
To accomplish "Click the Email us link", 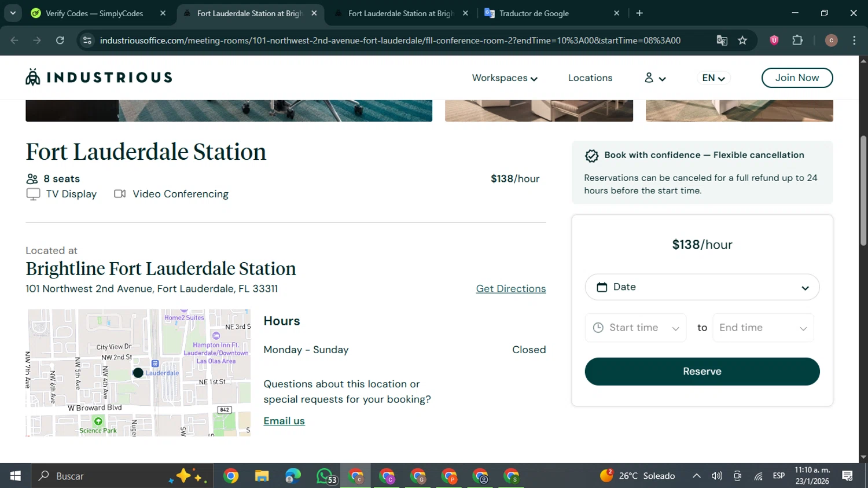I will pos(284,421).
